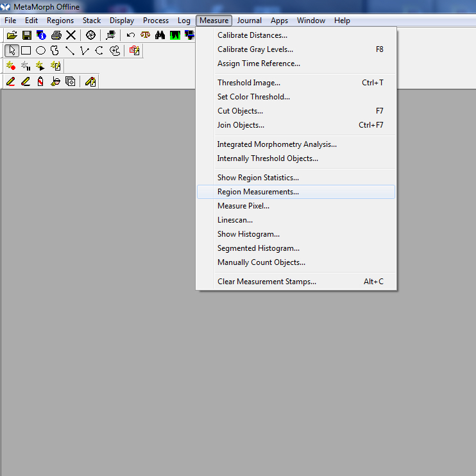This screenshot has height=476, width=476.
Task: Click the Print icon in the toolbar
Action: pyautogui.click(x=56, y=35)
